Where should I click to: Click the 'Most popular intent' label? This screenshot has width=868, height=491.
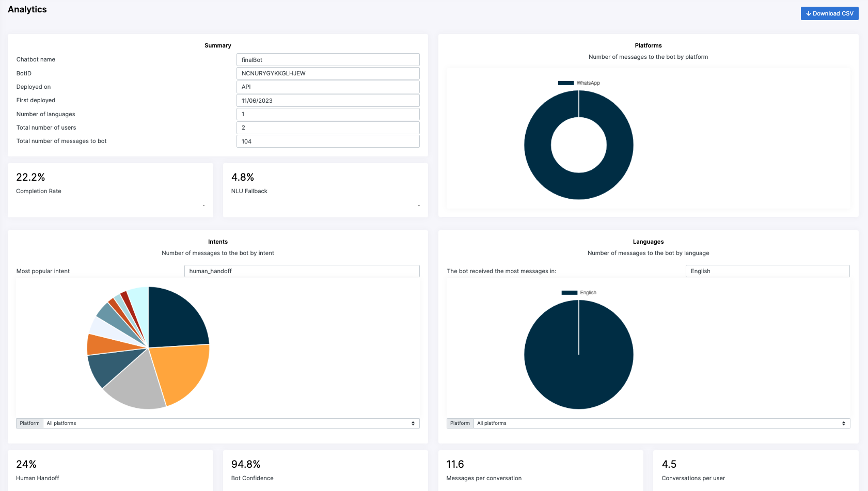pos(43,271)
